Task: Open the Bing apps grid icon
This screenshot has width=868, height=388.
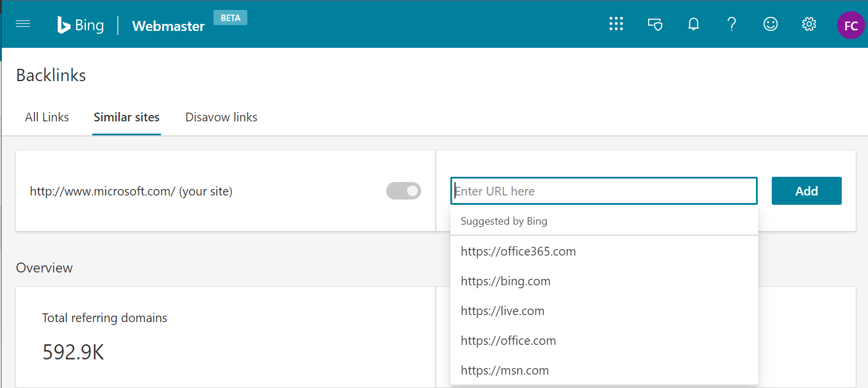Action: (x=616, y=24)
